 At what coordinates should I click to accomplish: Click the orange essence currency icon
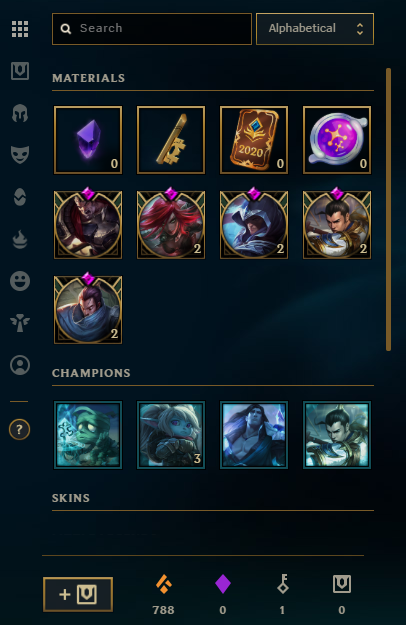[x=163, y=584]
